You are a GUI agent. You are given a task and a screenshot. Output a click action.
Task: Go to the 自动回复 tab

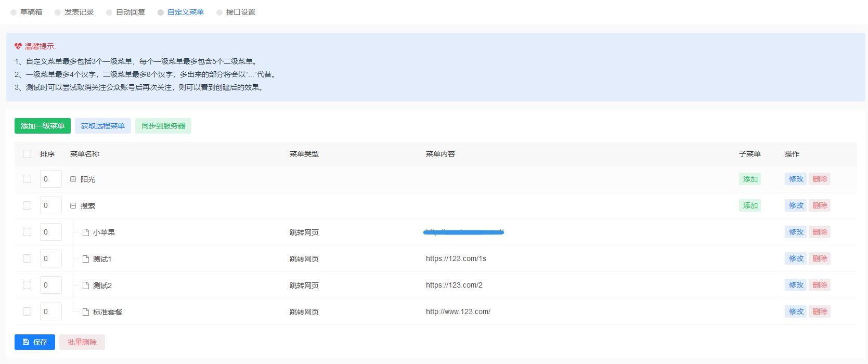[x=130, y=12]
